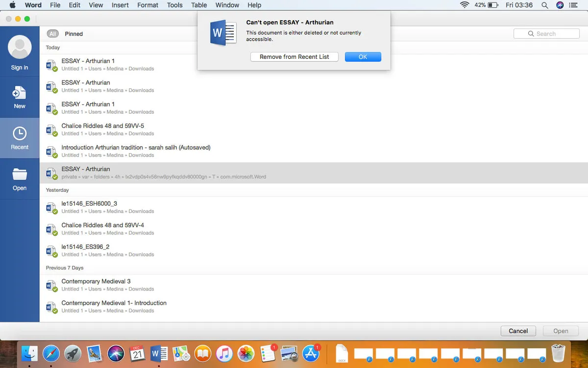This screenshot has width=588, height=368.
Task: Open iBooks from the Dock
Action: tap(203, 353)
